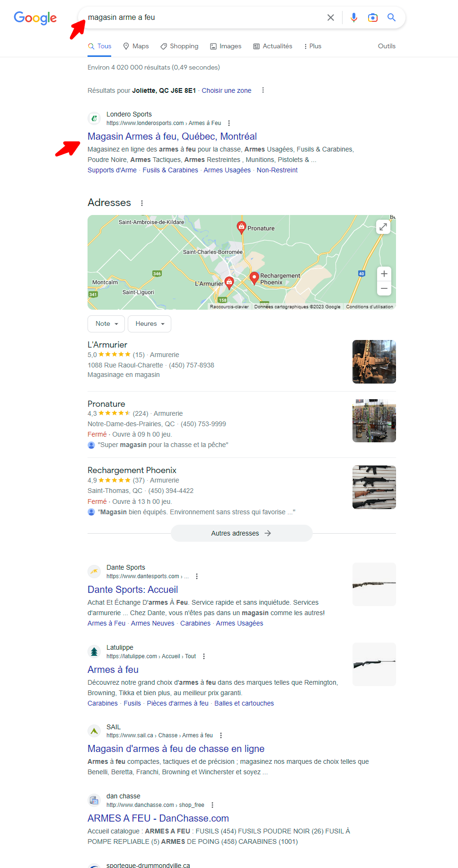Zoom out on the map

point(384,288)
